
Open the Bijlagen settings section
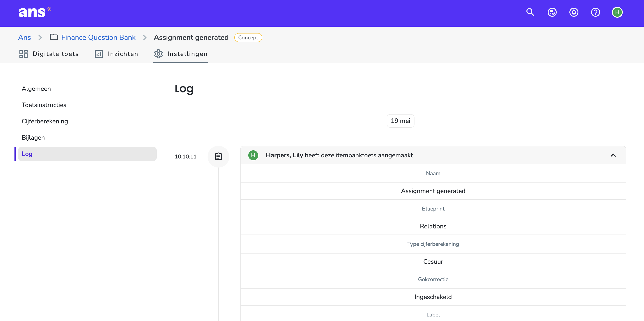click(x=33, y=138)
